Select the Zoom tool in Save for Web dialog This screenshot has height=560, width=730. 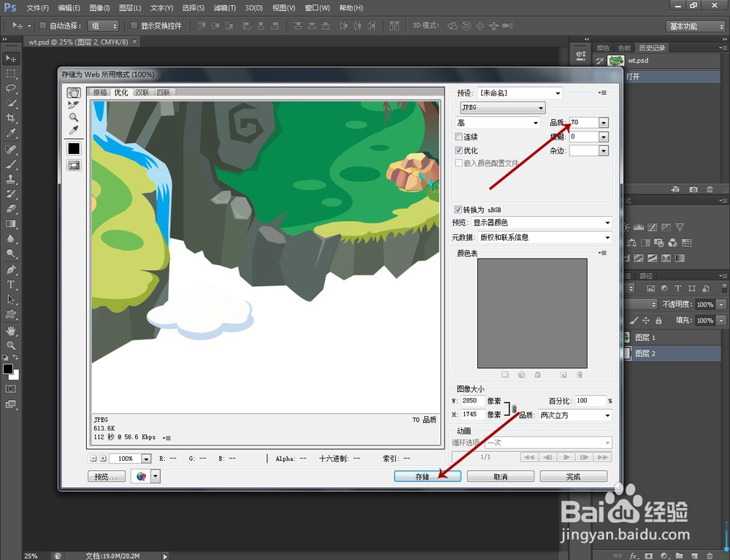click(x=74, y=118)
